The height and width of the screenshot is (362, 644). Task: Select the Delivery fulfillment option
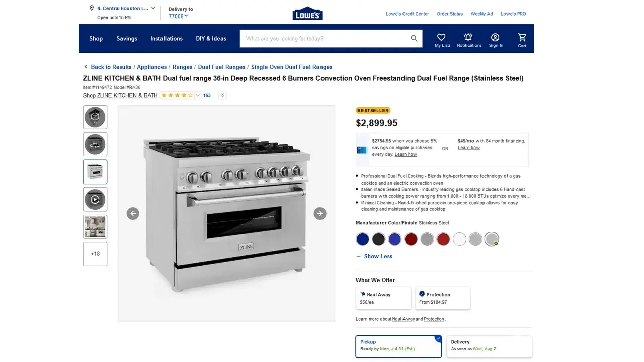pos(489,347)
